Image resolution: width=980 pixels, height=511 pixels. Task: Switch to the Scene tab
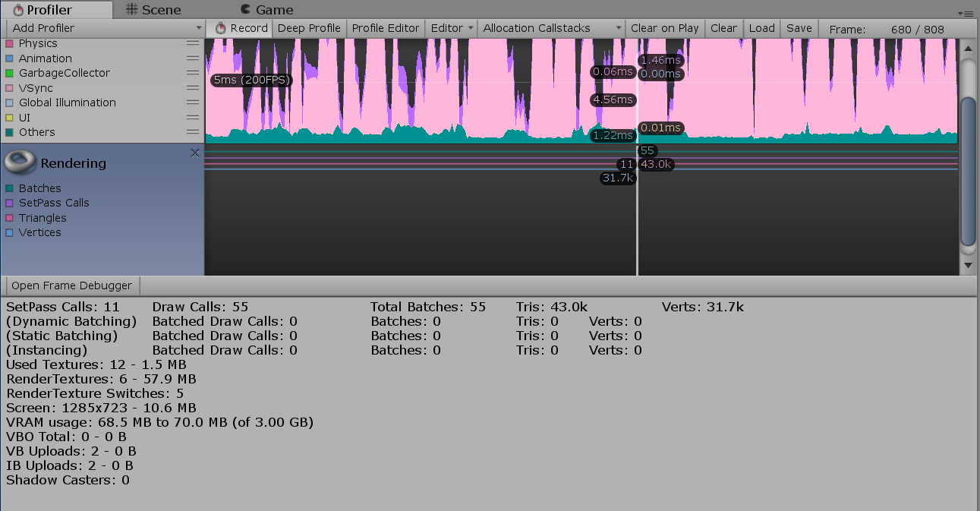(153, 10)
